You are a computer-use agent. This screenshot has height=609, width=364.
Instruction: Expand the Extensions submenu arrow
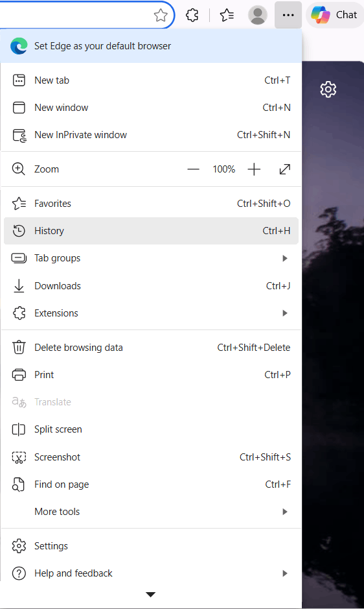285,313
